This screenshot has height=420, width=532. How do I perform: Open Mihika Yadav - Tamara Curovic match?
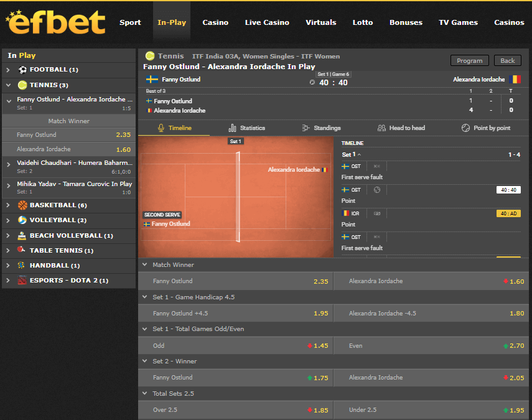pyautogui.click(x=69, y=188)
